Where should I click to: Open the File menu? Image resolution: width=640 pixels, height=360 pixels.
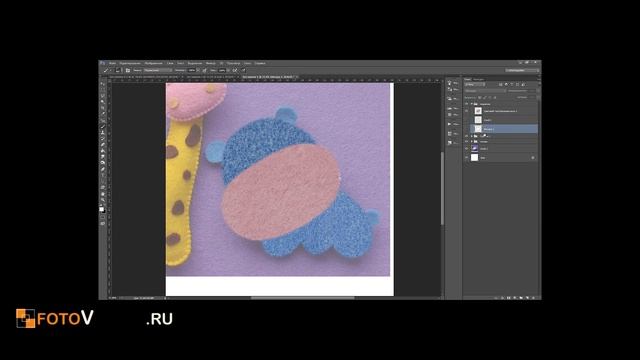pos(113,63)
